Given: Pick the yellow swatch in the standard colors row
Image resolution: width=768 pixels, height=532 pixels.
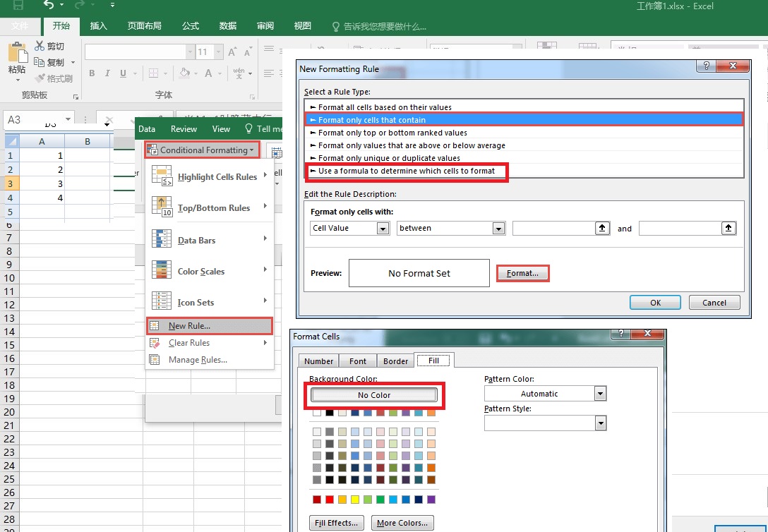Looking at the screenshot, I should click(x=354, y=500).
